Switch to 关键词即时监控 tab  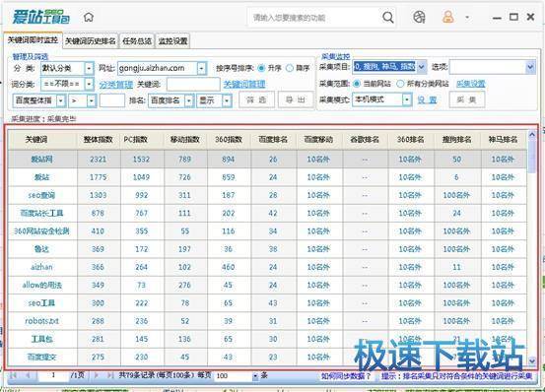(34, 40)
